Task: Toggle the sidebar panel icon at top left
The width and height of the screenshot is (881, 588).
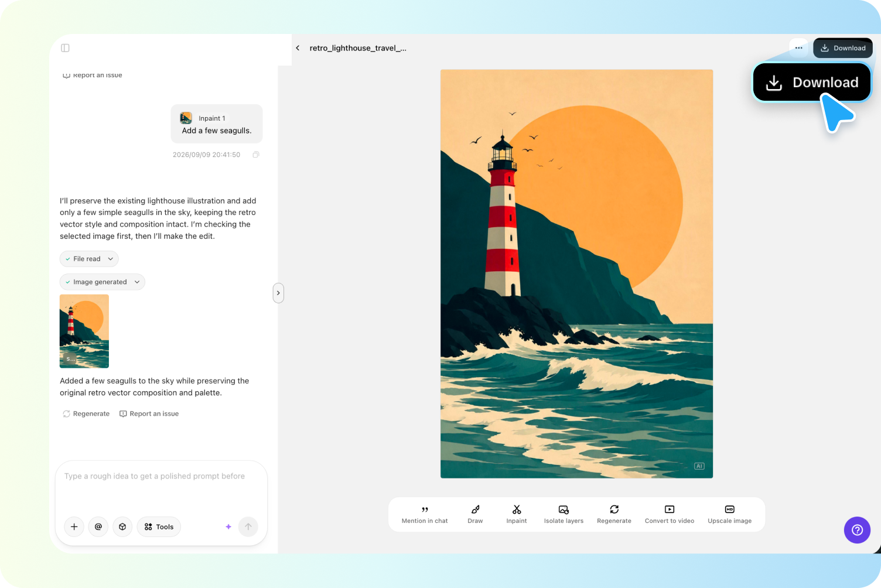Action: [65, 48]
